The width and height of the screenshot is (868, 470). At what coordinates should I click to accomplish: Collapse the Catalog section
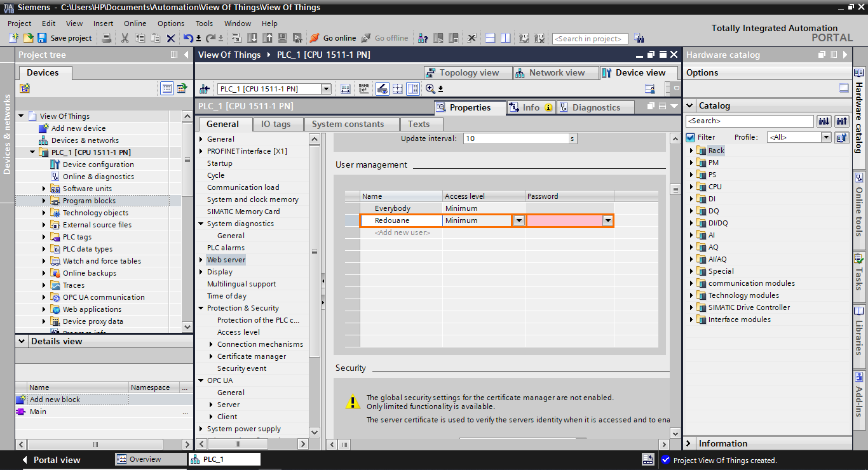(x=691, y=105)
